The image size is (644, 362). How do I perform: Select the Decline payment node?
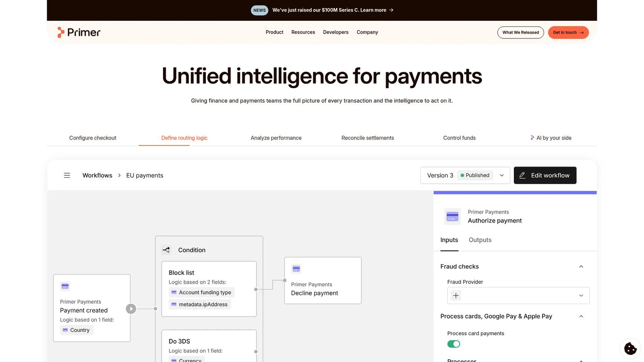(x=322, y=280)
